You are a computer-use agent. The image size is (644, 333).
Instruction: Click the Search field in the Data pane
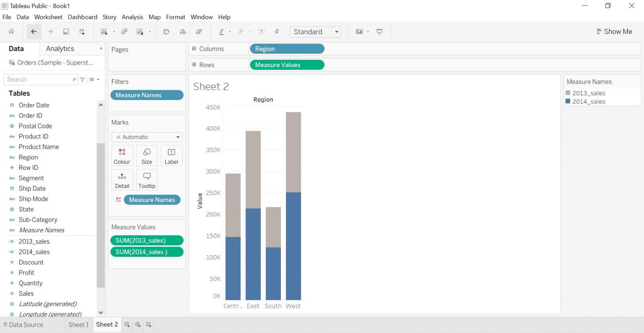click(x=38, y=79)
